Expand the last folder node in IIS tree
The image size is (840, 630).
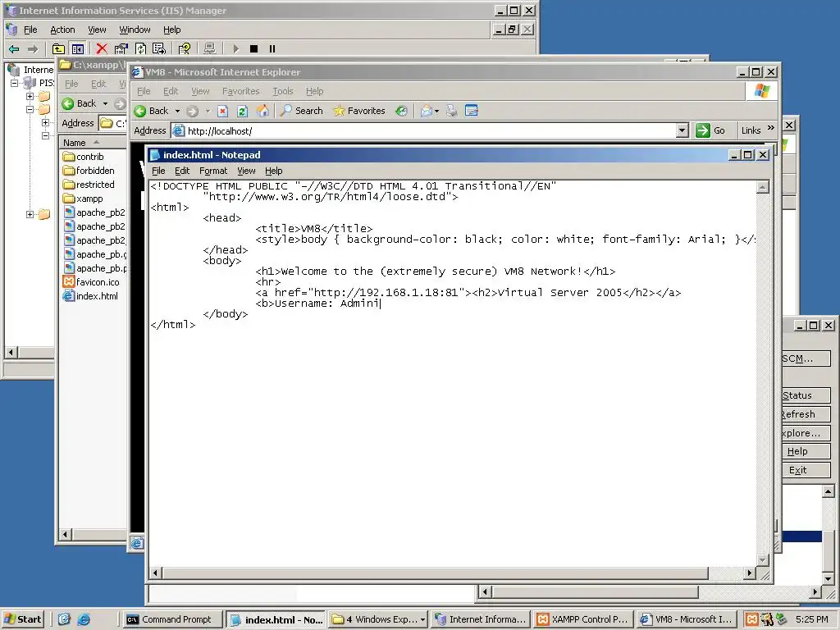(x=30, y=214)
